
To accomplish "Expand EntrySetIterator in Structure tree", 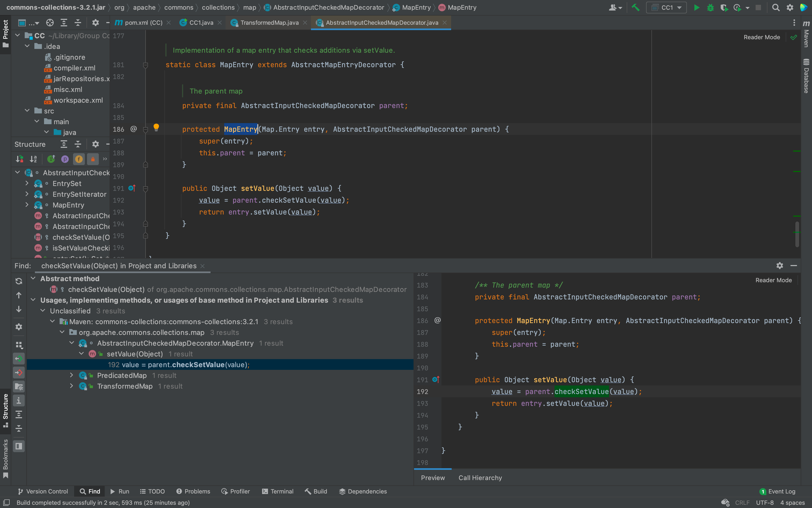I will point(27,194).
